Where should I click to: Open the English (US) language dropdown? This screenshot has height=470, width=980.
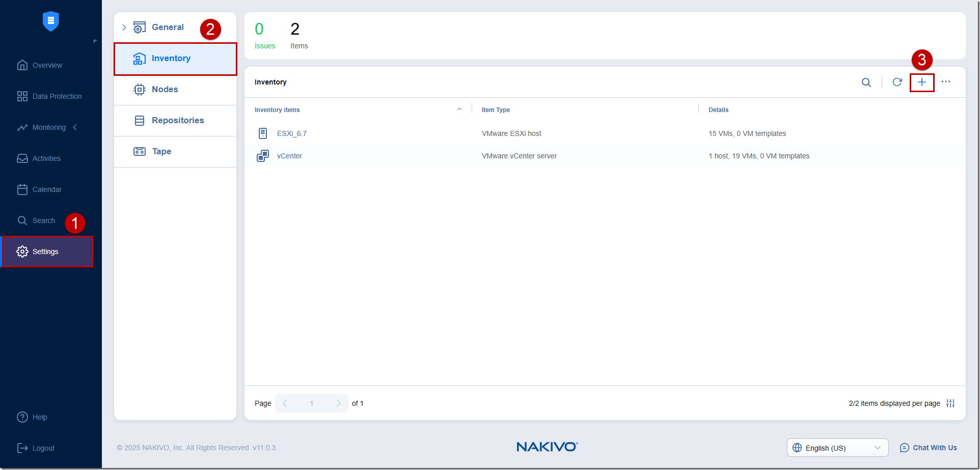(838, 448)
